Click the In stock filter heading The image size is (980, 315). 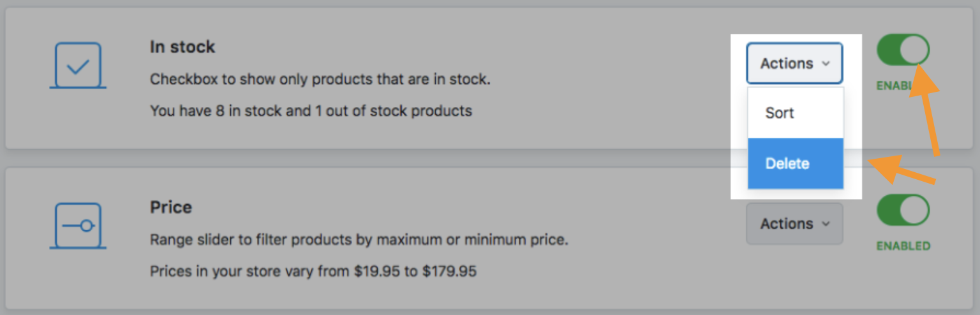pos(182,47)
